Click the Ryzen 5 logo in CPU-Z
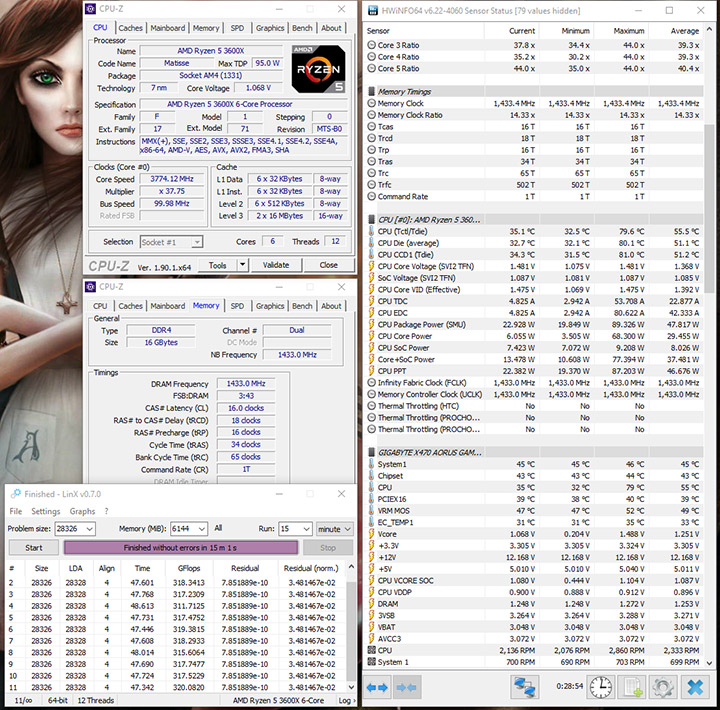The image size is (720, 710). (318, 69)
